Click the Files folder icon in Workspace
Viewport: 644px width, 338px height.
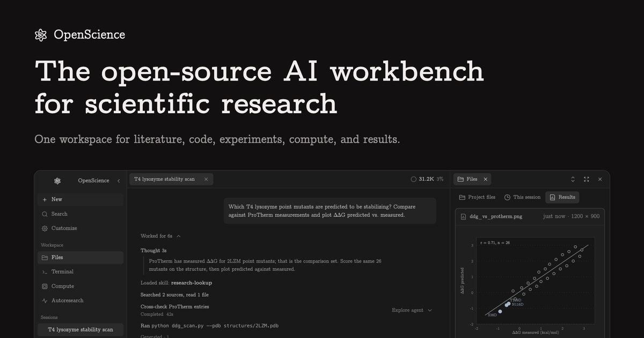pyautogui.click(x=45, y=258)
